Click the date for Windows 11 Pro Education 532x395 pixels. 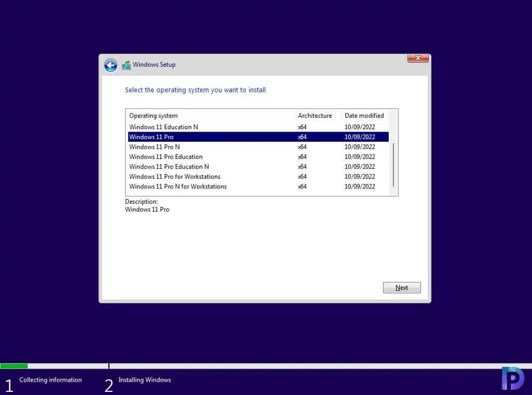(360, 157)
